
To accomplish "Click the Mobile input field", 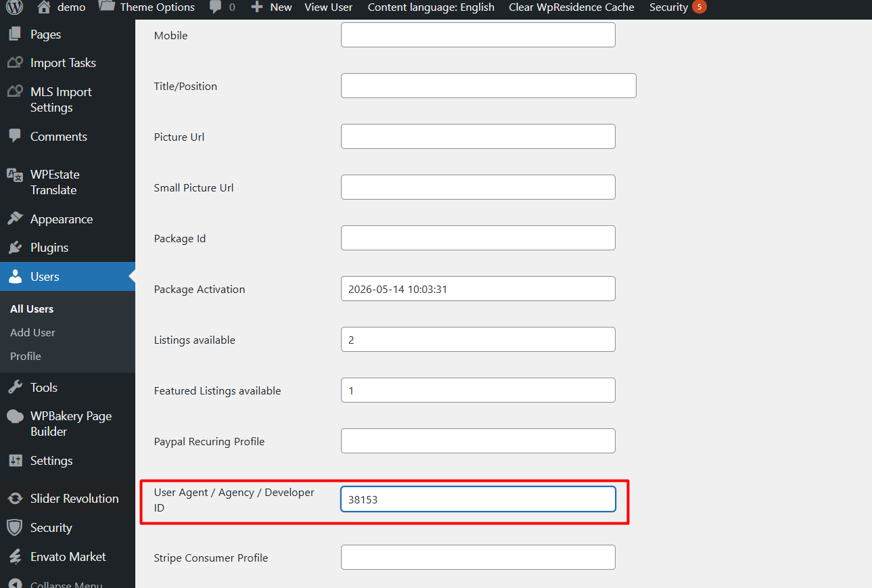I will coord(478,35).
